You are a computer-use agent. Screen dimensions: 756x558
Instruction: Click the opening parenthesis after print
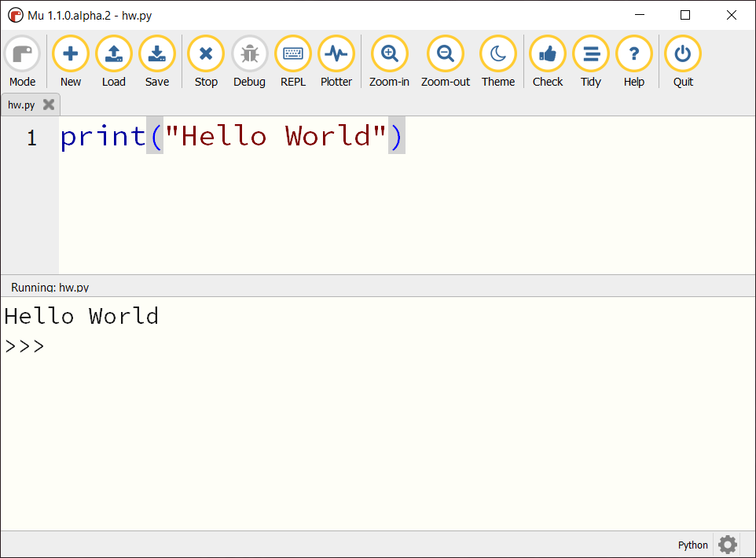click(x=156, y=136)
